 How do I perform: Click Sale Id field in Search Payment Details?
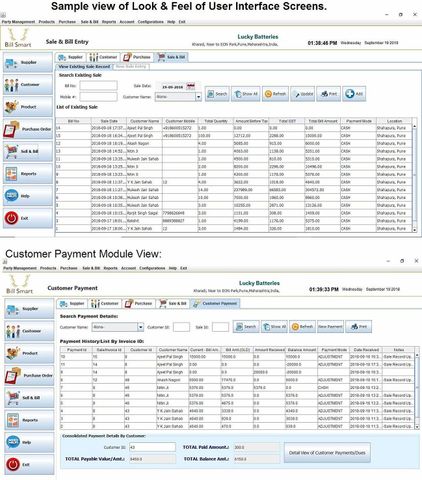pyautogui.click(x=220, y=327)
